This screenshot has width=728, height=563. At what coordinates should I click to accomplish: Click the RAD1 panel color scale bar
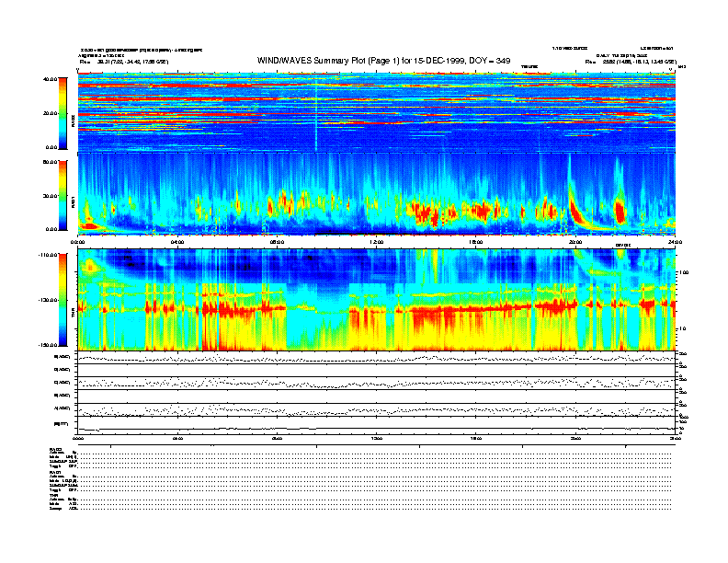tap(63, 196)
